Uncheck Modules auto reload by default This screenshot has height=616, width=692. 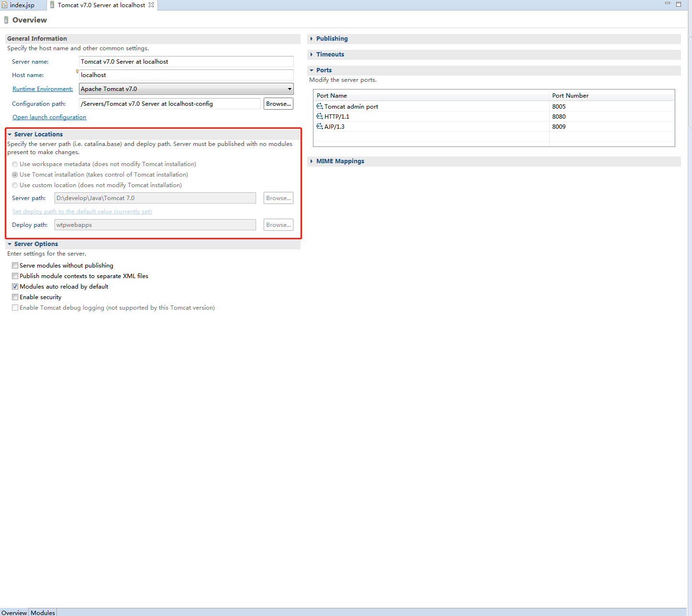tap(15, 286)
